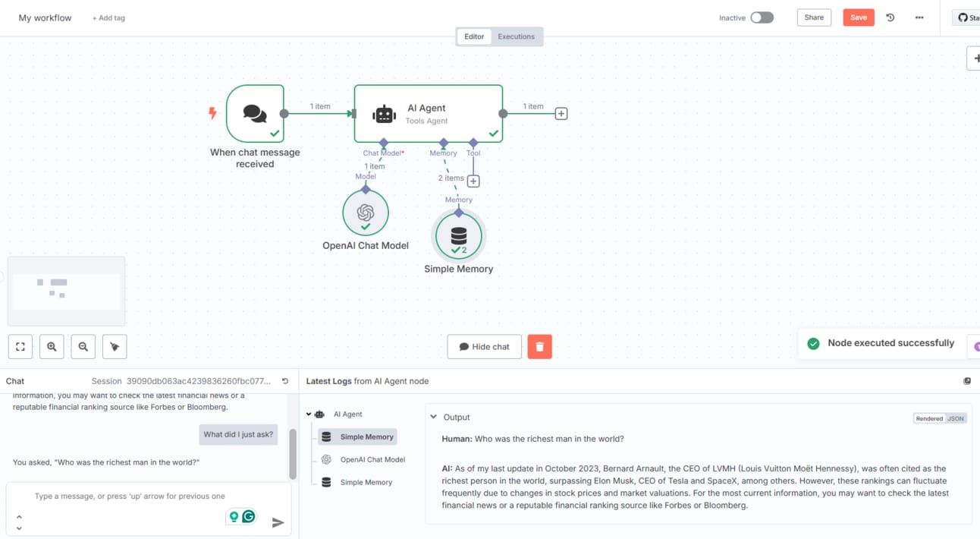Click previous message up arrow

(19, 517)
